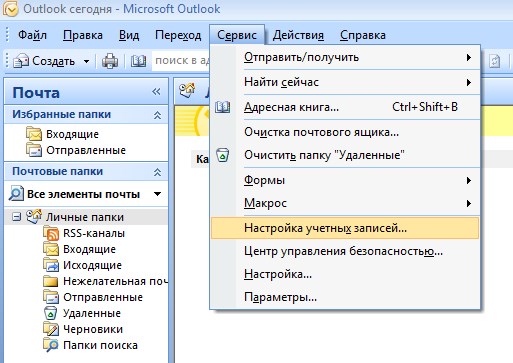Open the Правка menu
This screenshot has width=513, height=363.
(x=83, y=35)
